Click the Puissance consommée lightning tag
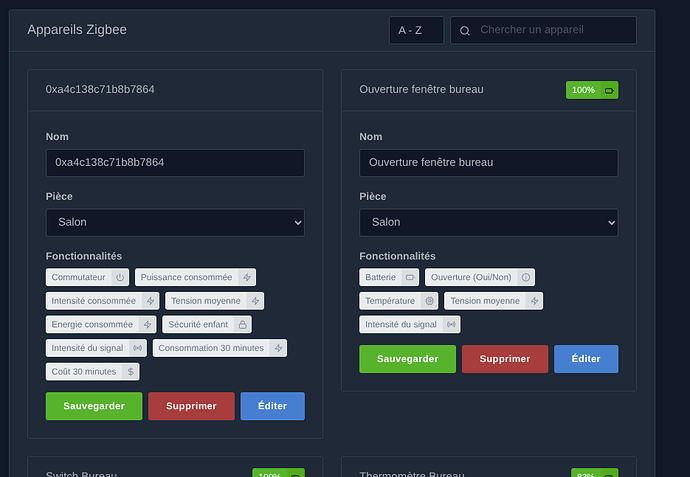Image resolution: width=690 pixels, height=477 pixels. [196, 277]
